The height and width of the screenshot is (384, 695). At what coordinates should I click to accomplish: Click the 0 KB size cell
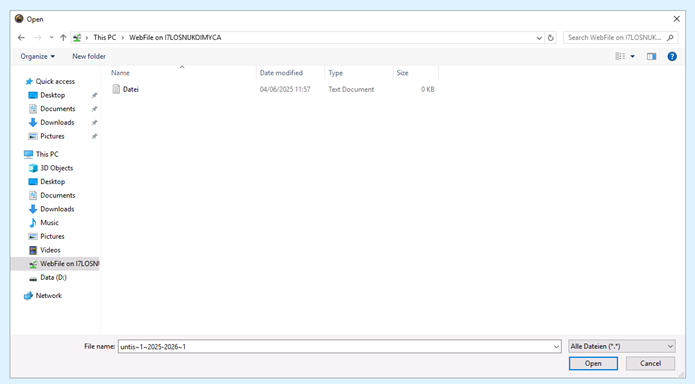[x=427, y=89]
